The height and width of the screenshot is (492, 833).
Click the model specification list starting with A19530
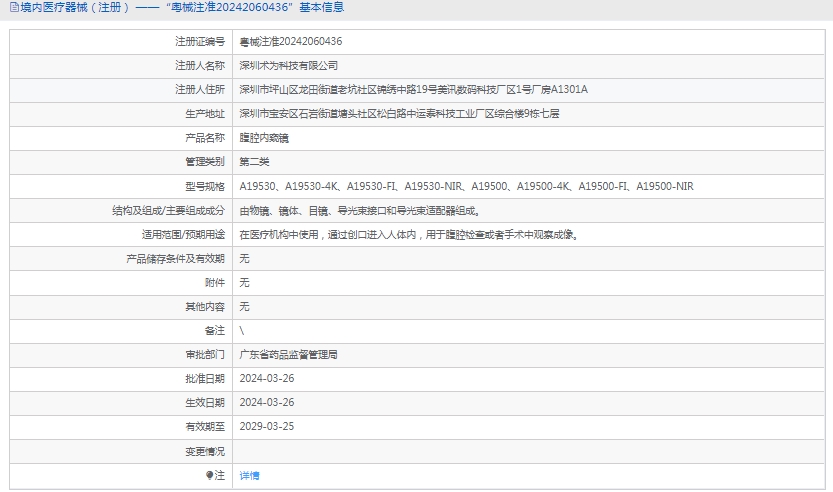click(x=466, y=186)
